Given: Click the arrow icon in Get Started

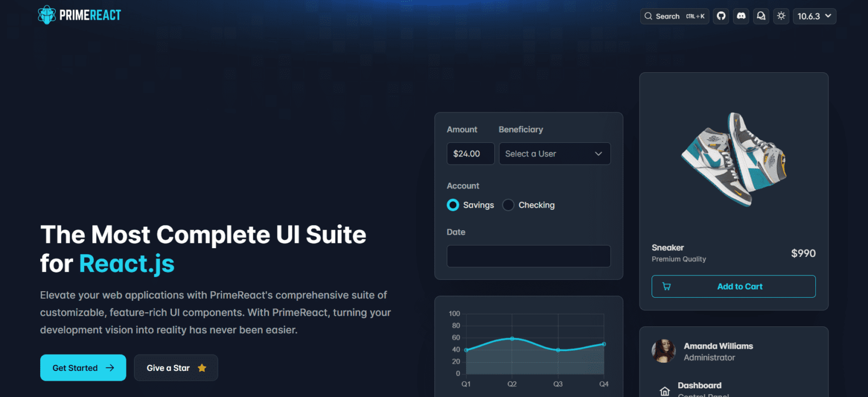Looking at the screenshot, I should click(110, 368).
